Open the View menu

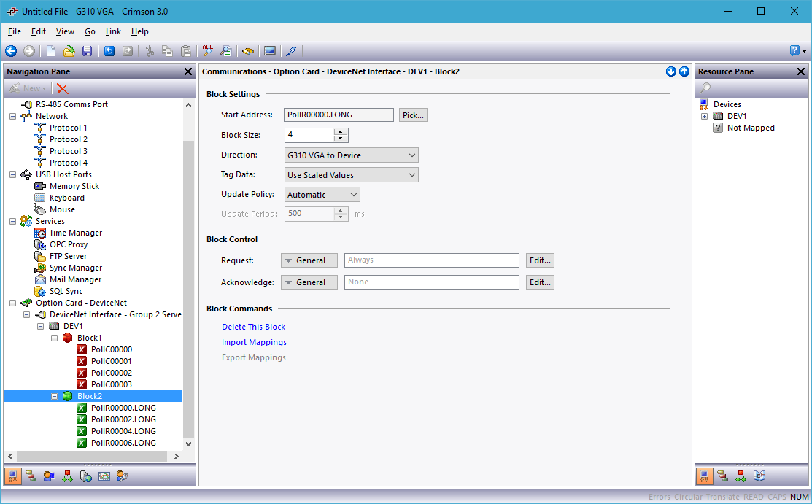[x=65, y=31]
